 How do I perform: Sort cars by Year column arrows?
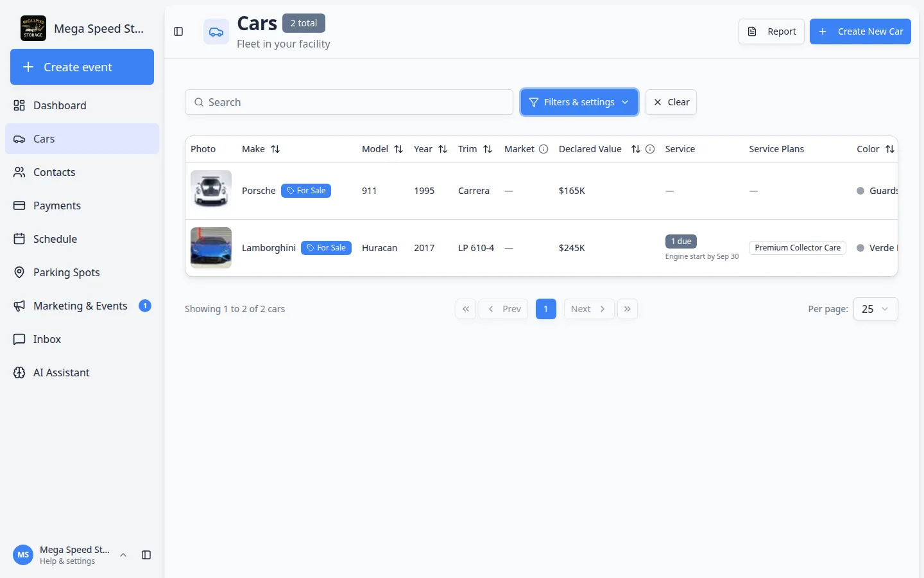443,149
